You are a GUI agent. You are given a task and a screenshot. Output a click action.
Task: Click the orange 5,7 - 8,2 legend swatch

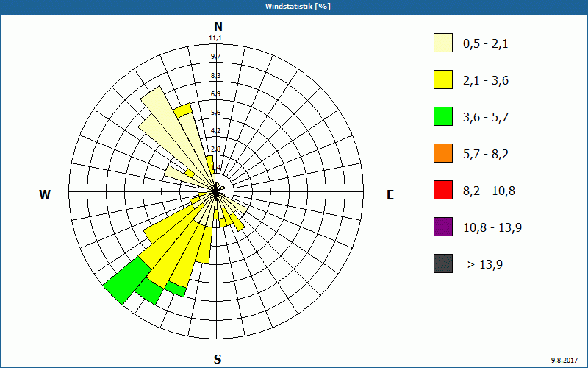click(443, 153)
